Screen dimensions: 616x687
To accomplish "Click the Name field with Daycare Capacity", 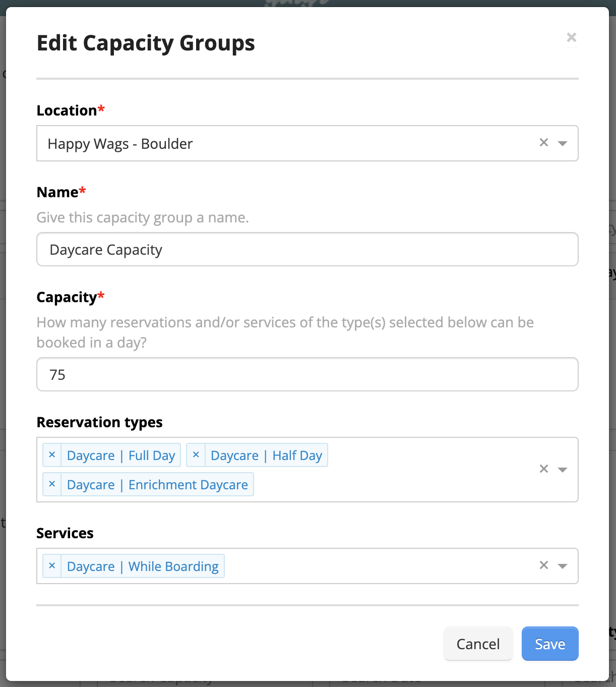I will tap(307, 249).
